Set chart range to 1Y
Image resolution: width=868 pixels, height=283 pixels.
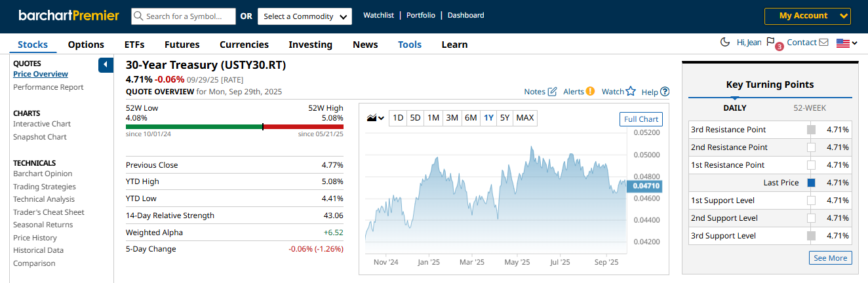tap(488, 118)
